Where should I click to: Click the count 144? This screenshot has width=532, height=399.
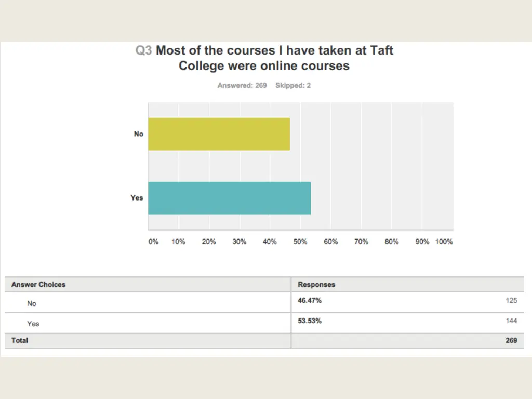tap(511, 321)
